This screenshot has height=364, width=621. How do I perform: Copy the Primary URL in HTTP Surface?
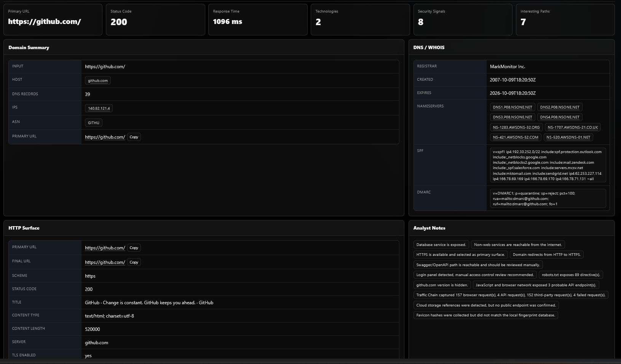134,248
